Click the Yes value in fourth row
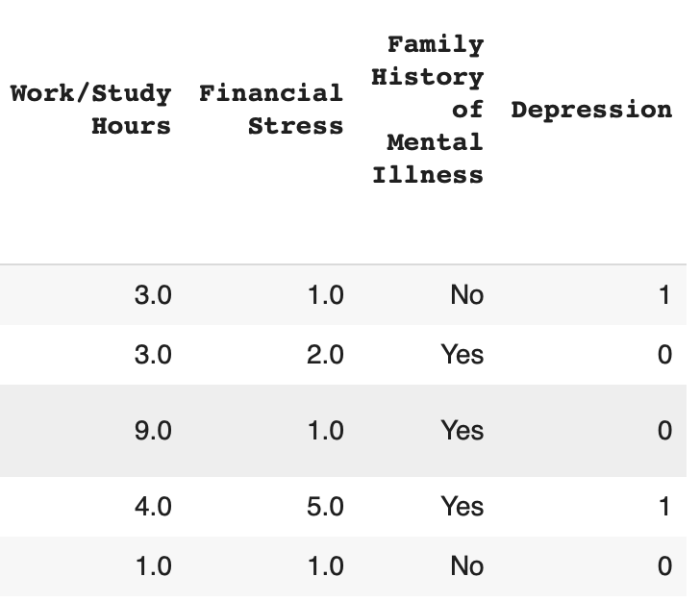This screenshot has height=602, width=700. (x=462, y=507)
